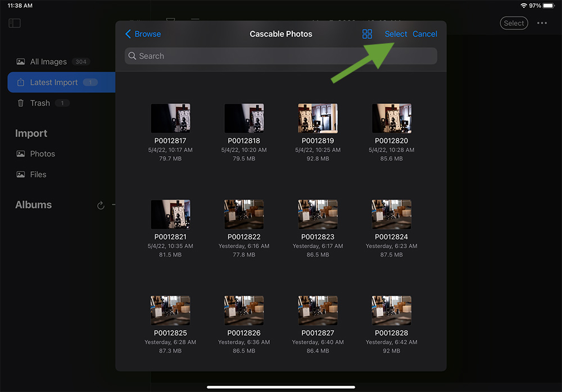Tap Select in the file picker
Image resolution: width=562 pixels, height=392 pixels.
pyautogui.click(x=396, y=34)
